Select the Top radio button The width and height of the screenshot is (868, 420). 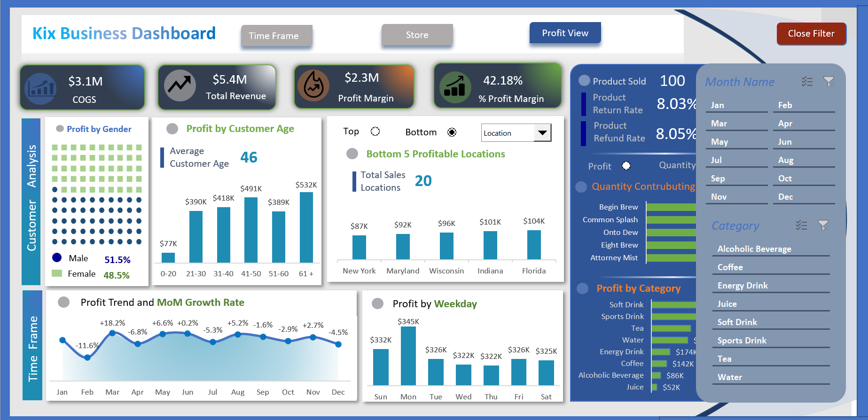[375, 132]
